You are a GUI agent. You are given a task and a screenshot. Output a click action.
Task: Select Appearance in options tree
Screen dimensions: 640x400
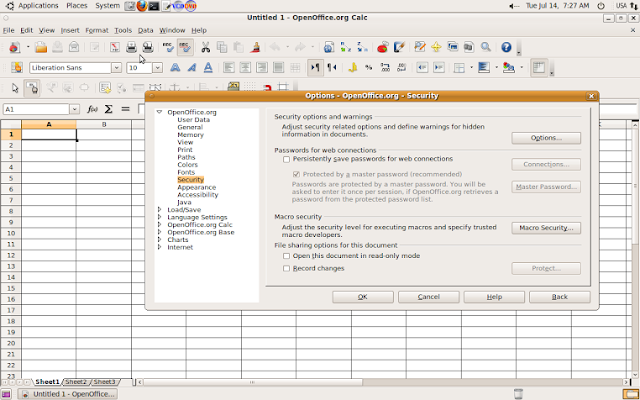[197, 187]
